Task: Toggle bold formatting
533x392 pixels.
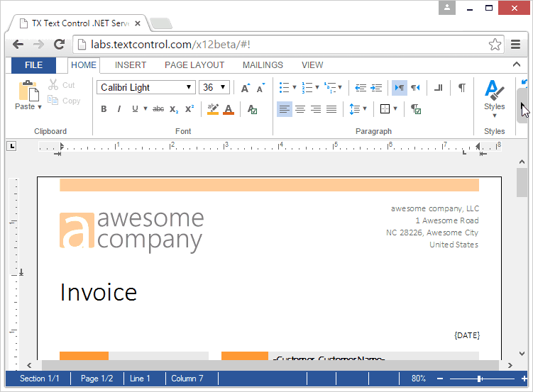Action: [104, 109]
